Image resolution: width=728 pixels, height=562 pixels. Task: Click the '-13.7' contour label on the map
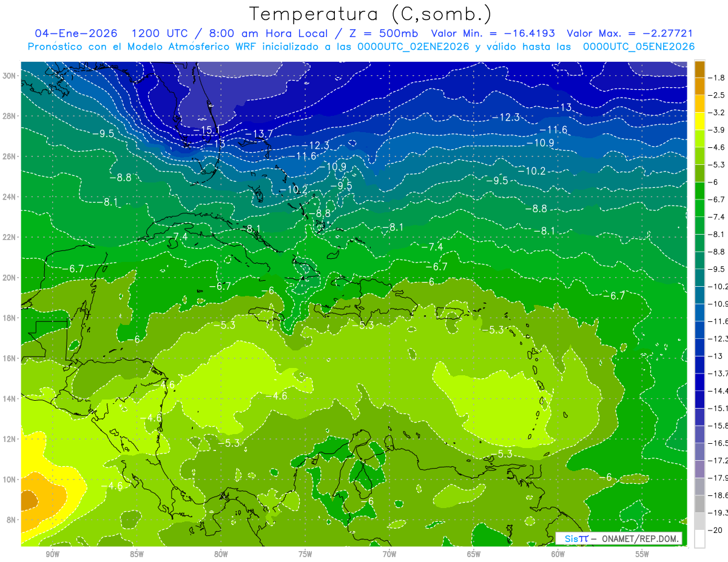[x=259, y=133]
